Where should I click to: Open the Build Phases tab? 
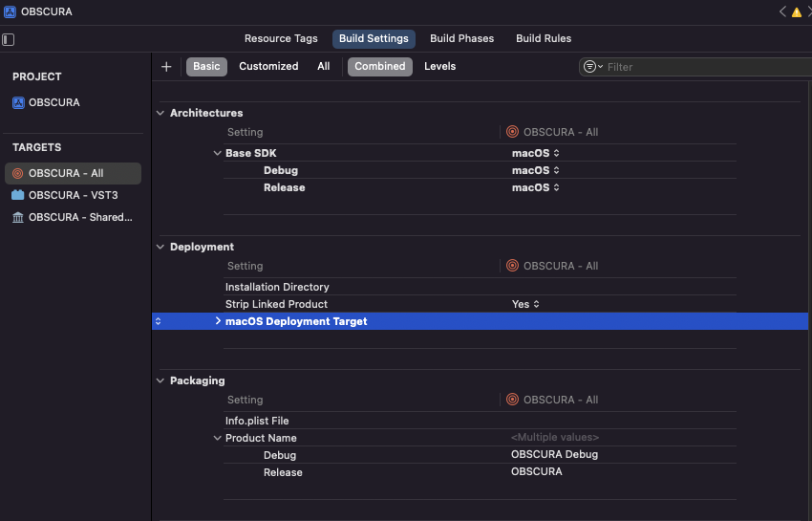point(461,38)
